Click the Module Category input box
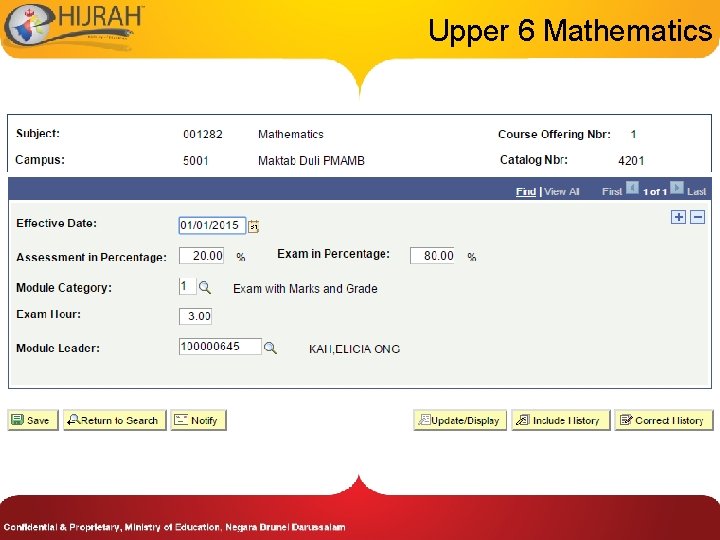This screenshot has height=540, width=720. coord(187,287)
